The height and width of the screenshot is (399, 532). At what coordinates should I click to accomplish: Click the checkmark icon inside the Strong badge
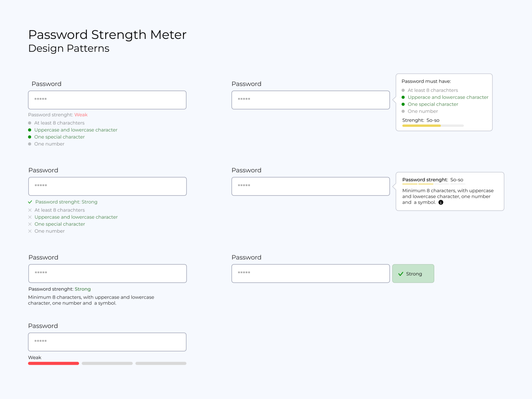pyautogui.click(x=401, y=274)
